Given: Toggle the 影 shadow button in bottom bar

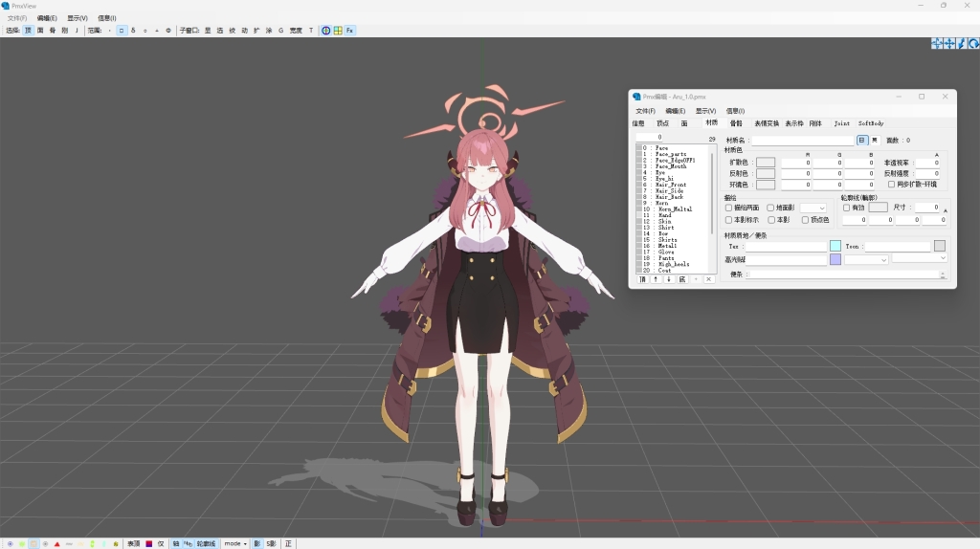Looking at the screenshot, I should click(256, 544).
